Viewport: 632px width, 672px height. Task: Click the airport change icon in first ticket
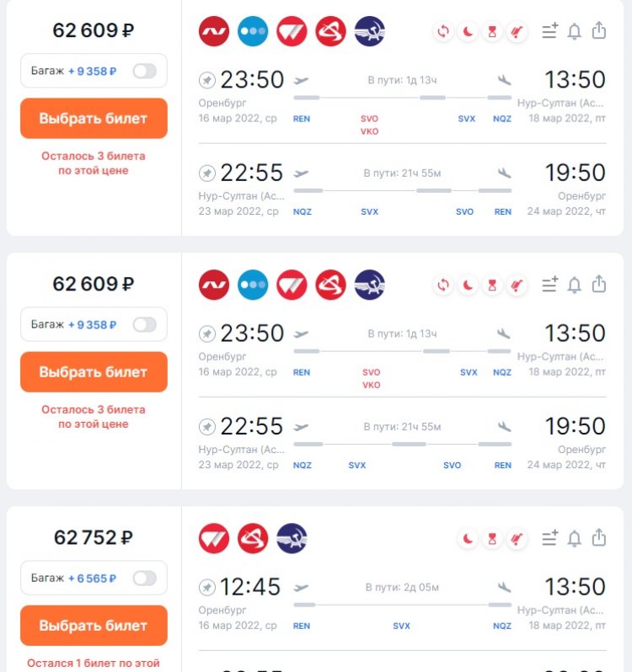(443, 31)
